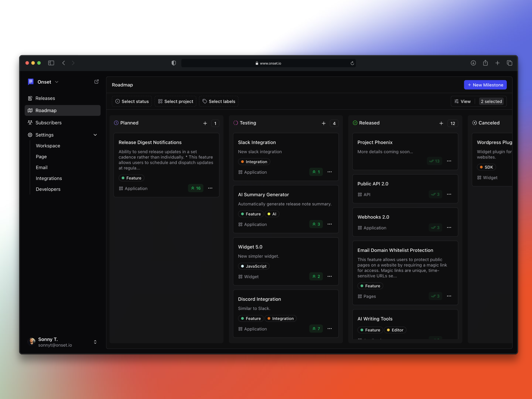
Task: Open the options menu on Project Phoenix card
Action: pyautogui.click(x=449, y=161)
